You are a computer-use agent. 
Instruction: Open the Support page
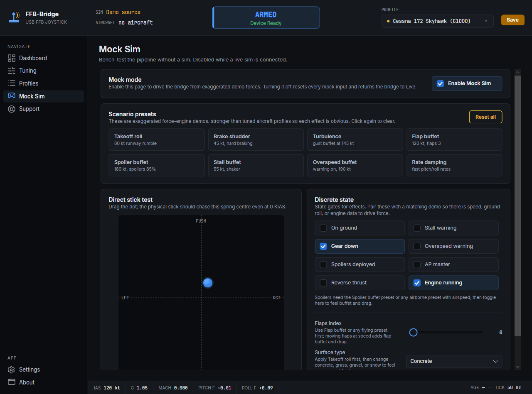(44, 109)
